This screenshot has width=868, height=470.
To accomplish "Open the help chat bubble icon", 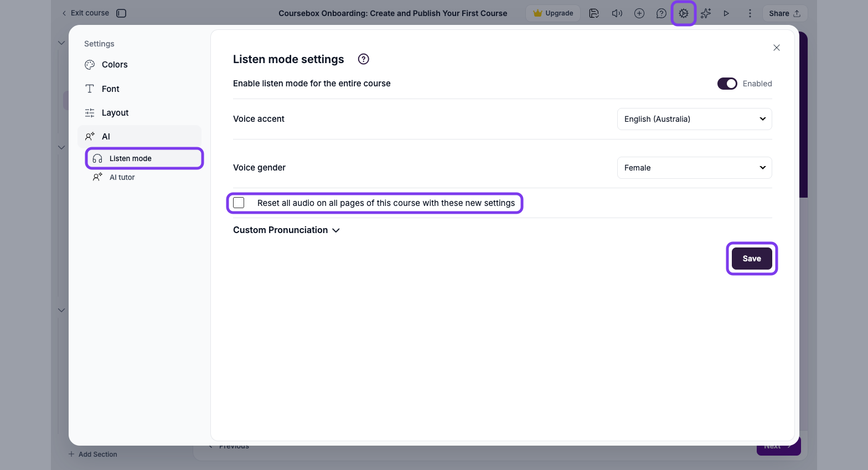I will (x=662, y=13).
